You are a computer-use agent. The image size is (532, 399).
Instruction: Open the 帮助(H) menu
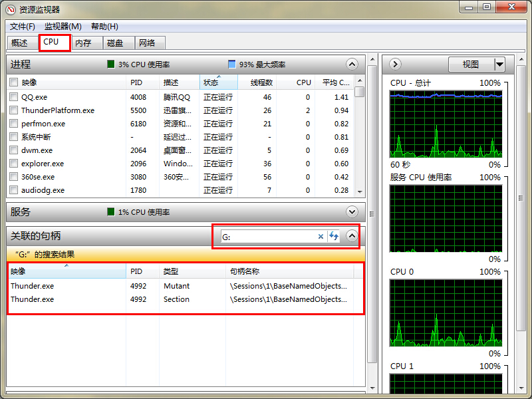[x=104, y=27]
